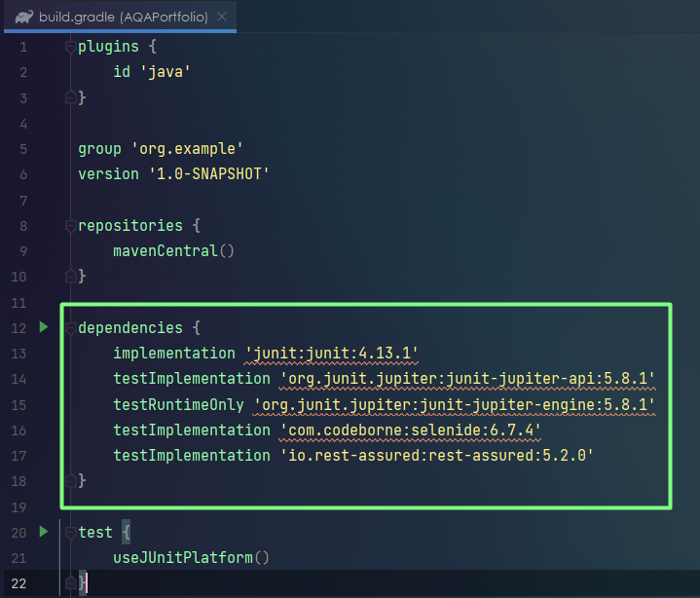Click the junit-jupiter-engine:5.8.1 dependency string
700x598 pixels.
(454, 404)
